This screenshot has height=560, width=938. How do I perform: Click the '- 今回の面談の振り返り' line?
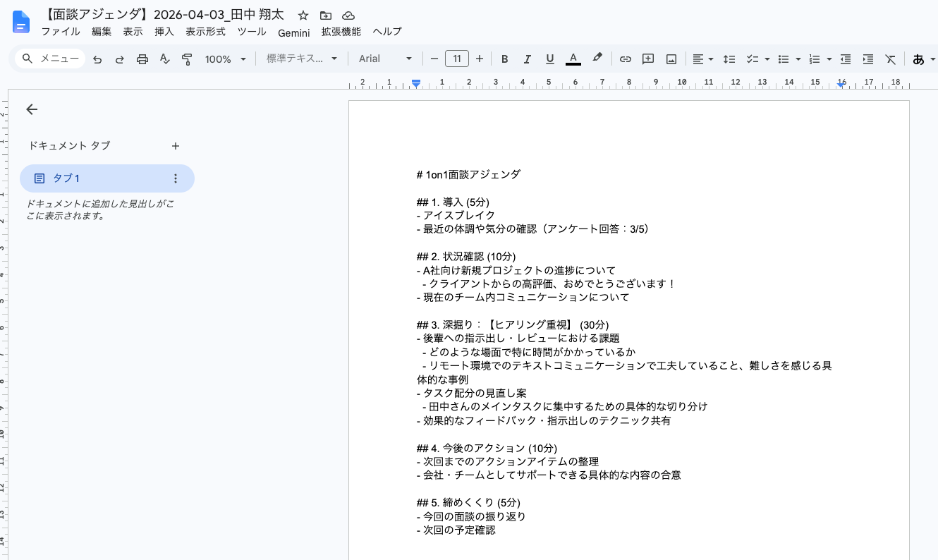(471, 516)
